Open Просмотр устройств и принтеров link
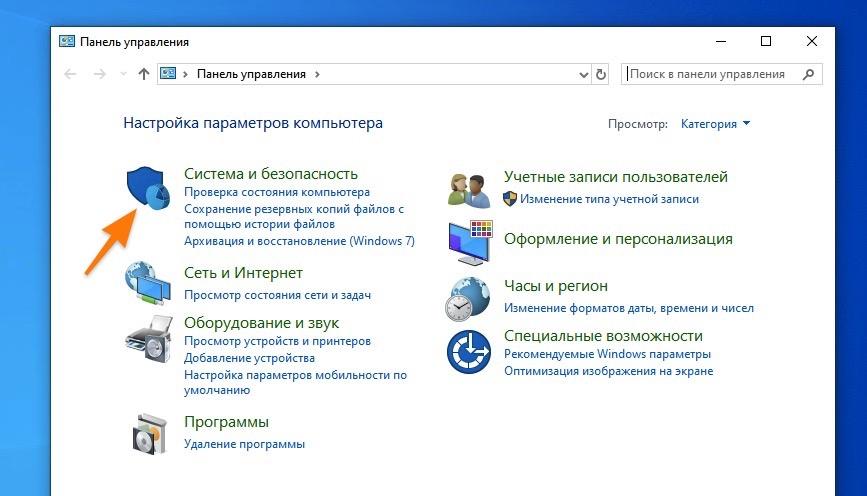 pyautogui.click(x=278, y=341)
